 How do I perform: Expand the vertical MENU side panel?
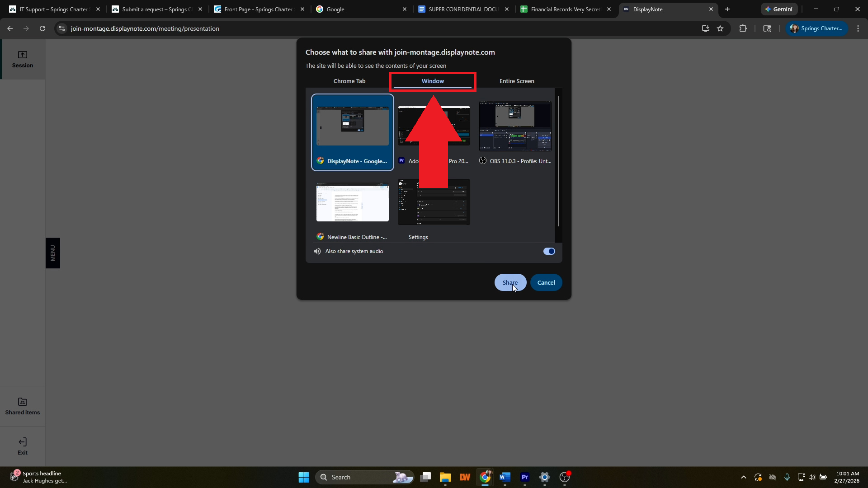(53, 253)
